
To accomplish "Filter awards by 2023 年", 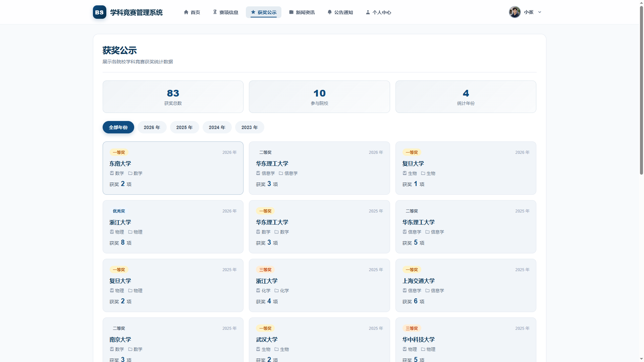I will point(250,127).
